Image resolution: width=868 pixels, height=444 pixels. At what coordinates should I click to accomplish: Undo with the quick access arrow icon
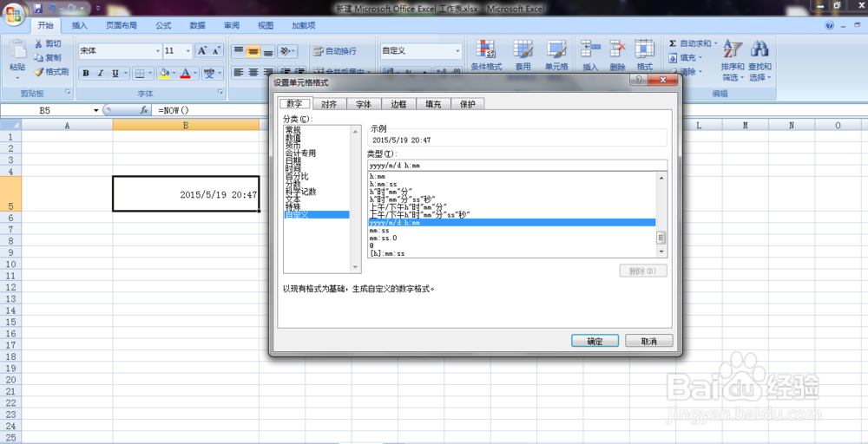(53, 9)
